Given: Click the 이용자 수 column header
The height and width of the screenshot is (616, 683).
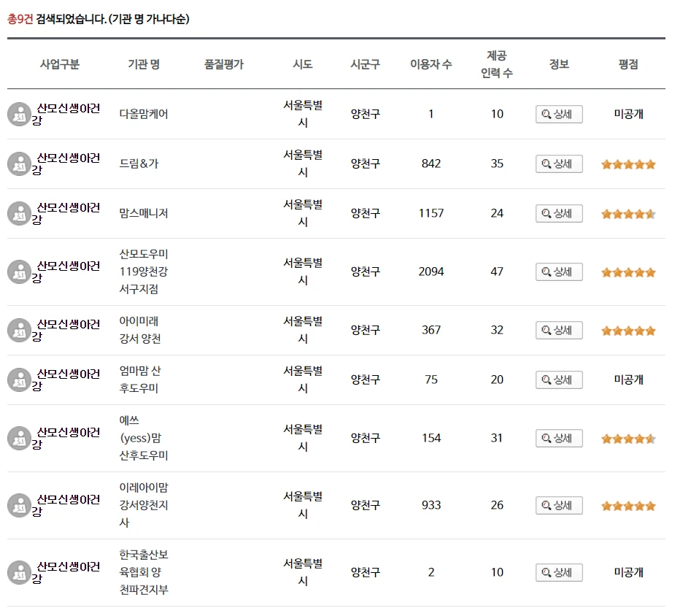Looking at the screenshot, I should (x=431, y=63).
